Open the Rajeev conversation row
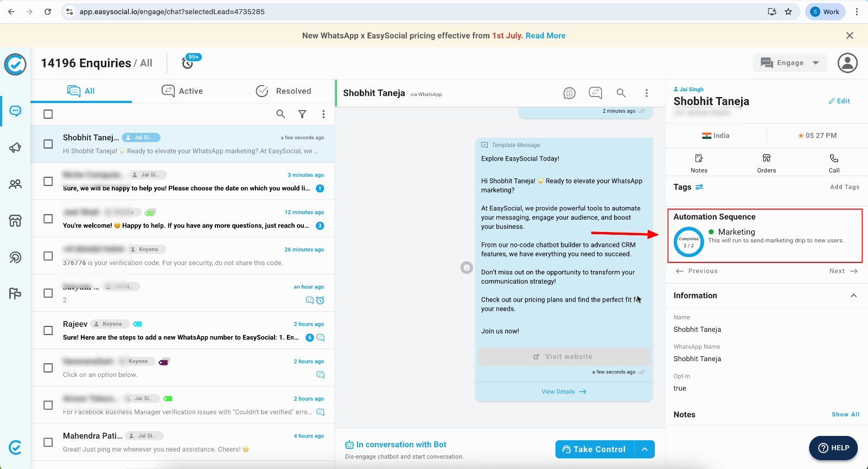The width and height of the screenshot is (868, 469). point(183,330)
